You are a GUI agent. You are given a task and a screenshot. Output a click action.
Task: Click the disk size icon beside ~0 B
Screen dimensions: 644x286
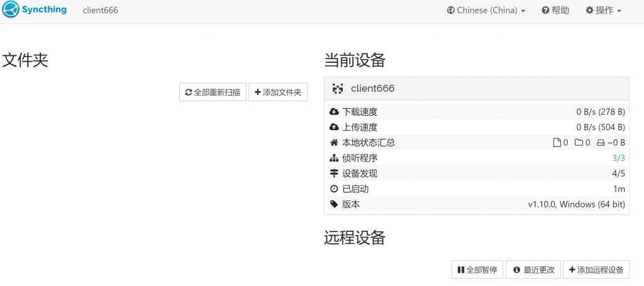pyautogui.click(x=601, y=143)
